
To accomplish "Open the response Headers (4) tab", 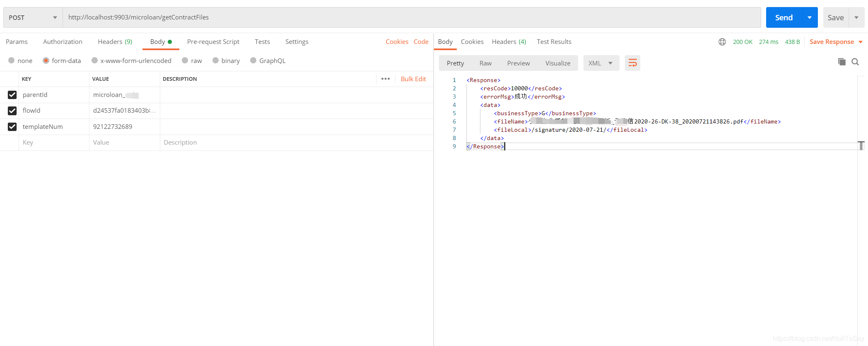I will (x=509, y=42).
